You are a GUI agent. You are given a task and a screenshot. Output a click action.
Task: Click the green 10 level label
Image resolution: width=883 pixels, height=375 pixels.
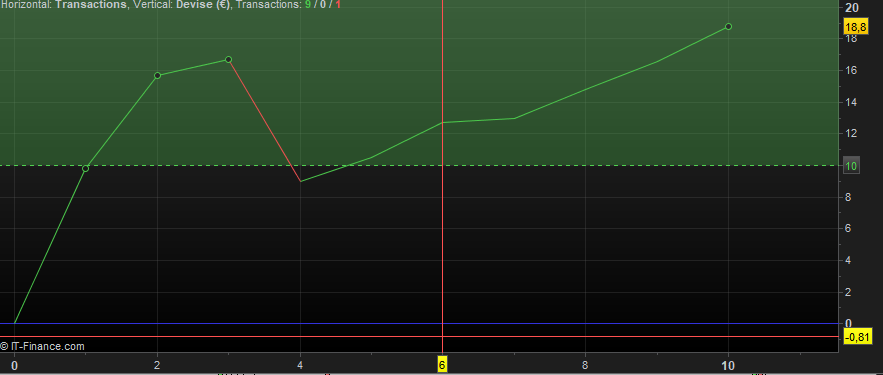click(x=851, y=166)
